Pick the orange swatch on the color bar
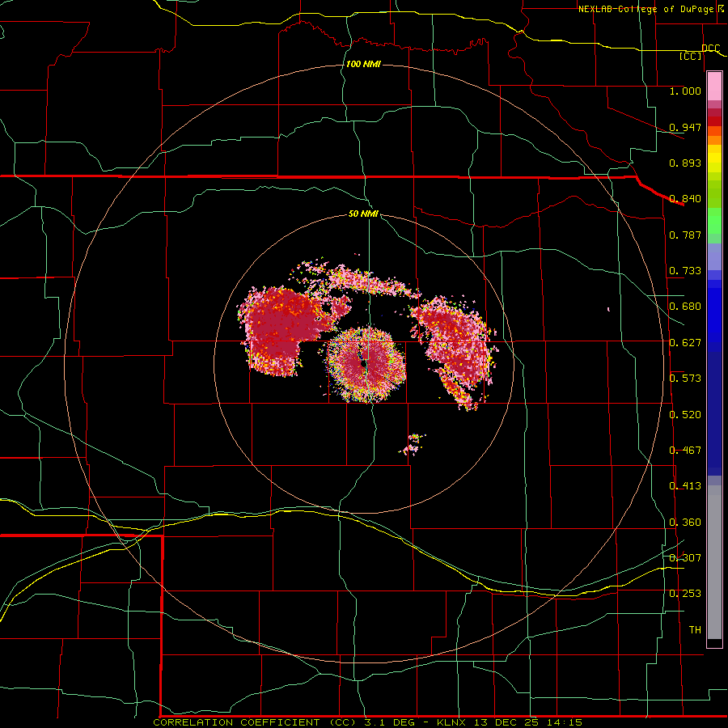This screenshot has width=728, height=728. coord(714,140)
